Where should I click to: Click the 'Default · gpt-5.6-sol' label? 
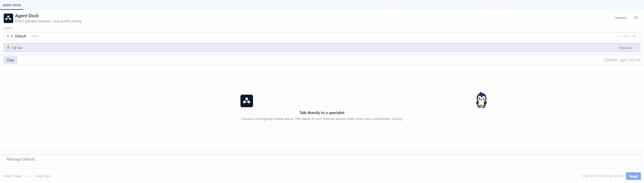pyautogui.click(x=622, y=60)
